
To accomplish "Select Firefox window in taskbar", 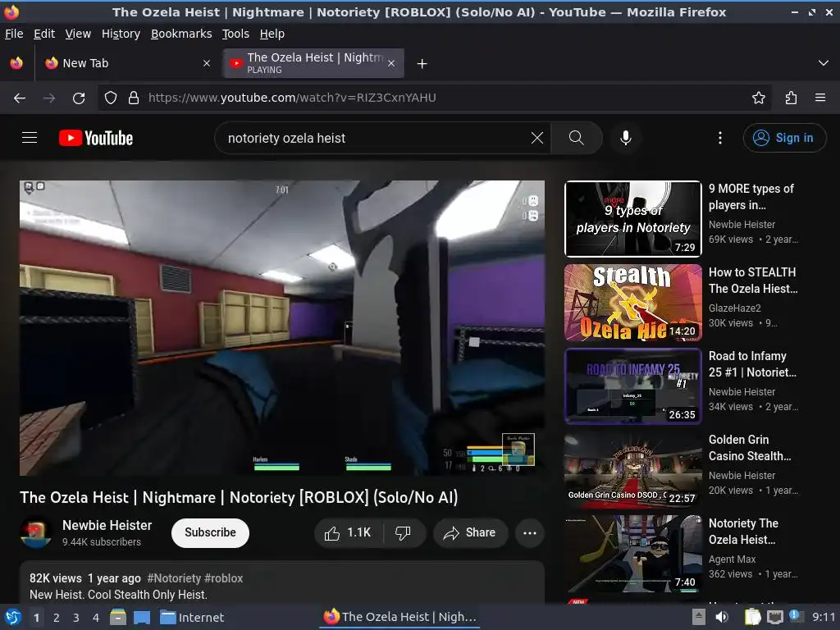I will click(x=400, y=617).
